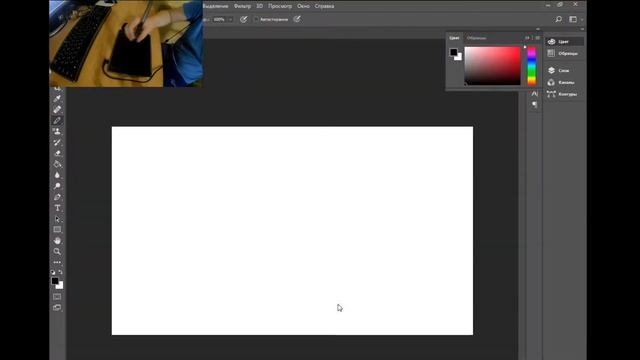Image resolution: width=640 pixels, height=360 pixels.
Task: Expand the right icon dock arrows
Action: pyautogui.click(x=582, y=29)
